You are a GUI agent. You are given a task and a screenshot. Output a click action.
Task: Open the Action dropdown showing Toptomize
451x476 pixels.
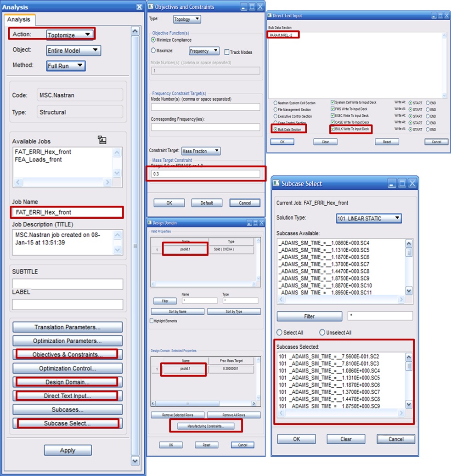[70, 34]
